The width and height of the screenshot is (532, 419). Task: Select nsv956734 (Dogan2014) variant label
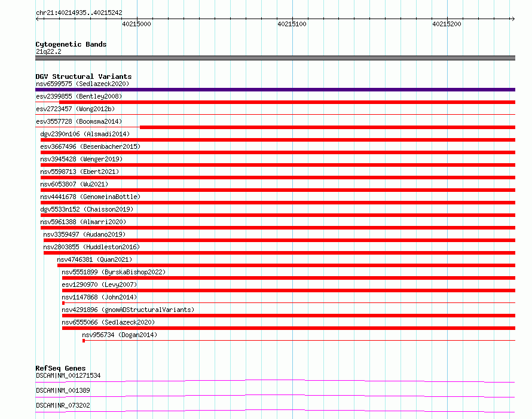[120, 335]
